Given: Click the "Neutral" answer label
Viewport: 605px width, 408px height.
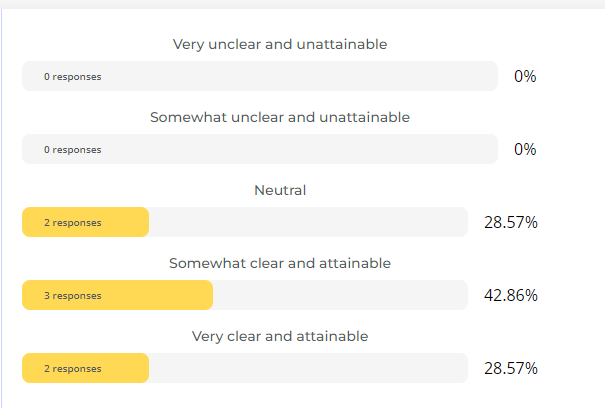Looking at the screenshot, I should 280,190.
